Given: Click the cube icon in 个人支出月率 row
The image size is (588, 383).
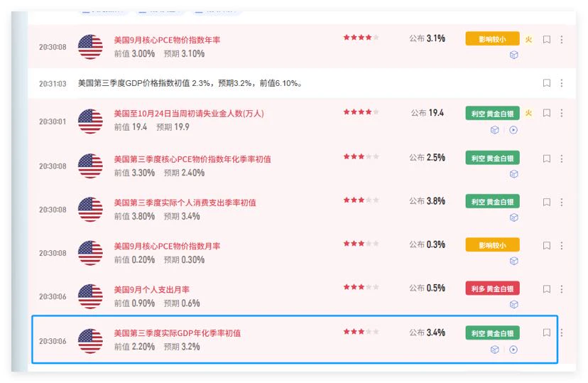Looking at the screenshot, I should click(513, 305).
